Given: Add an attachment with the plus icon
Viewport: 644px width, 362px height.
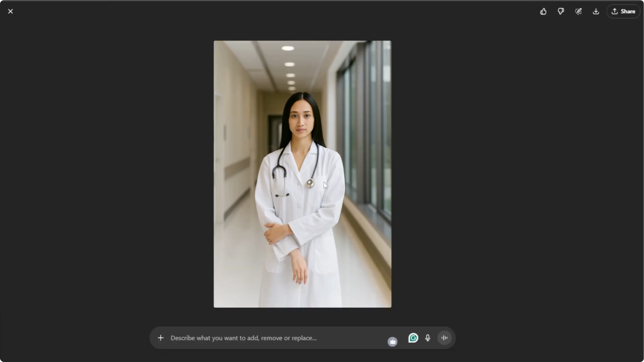Looking at the screenshot, I should pyautogui.click(x=161, y=338).
